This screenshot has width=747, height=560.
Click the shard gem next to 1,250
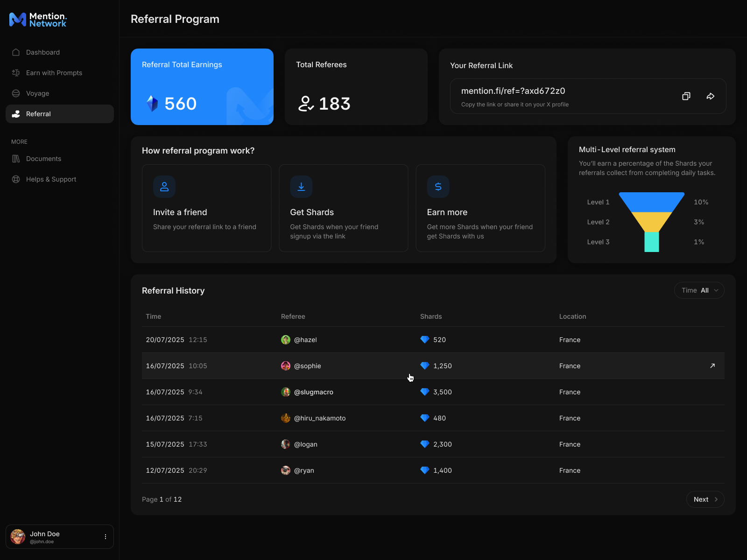[x=425, y=366]
